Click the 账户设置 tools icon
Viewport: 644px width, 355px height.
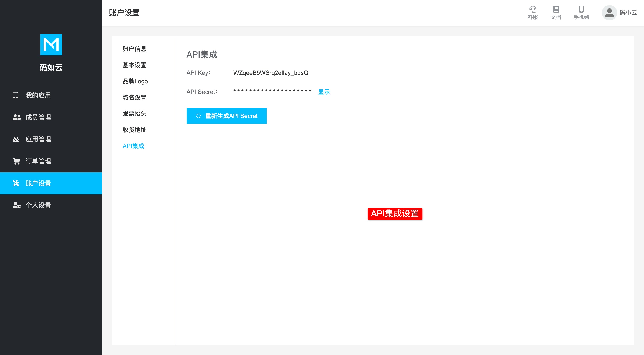click(x=16, y=183)
